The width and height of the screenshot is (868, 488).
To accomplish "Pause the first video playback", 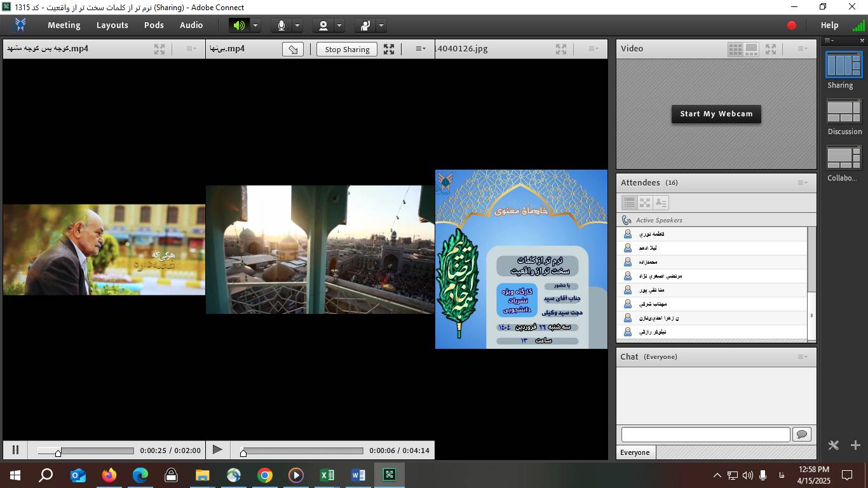I will 15,450.
